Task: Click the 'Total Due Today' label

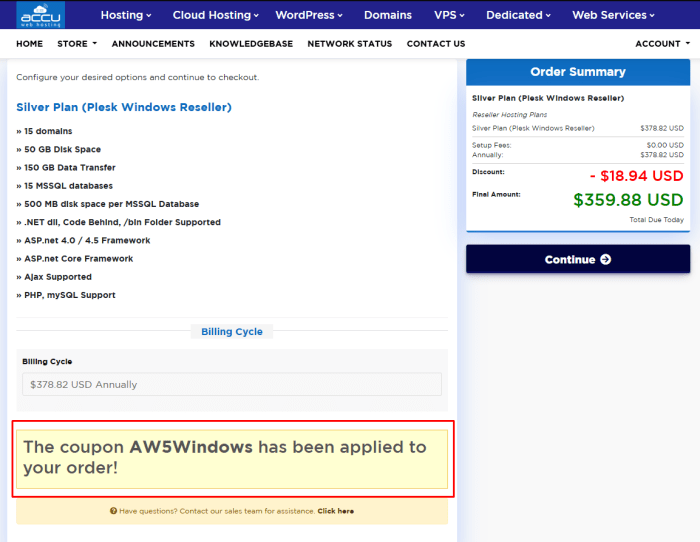Action: [x=656, y=220]
